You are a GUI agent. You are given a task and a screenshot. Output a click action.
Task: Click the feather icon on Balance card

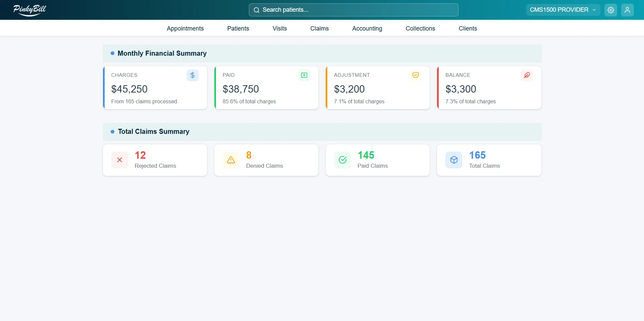coord(527,75)
